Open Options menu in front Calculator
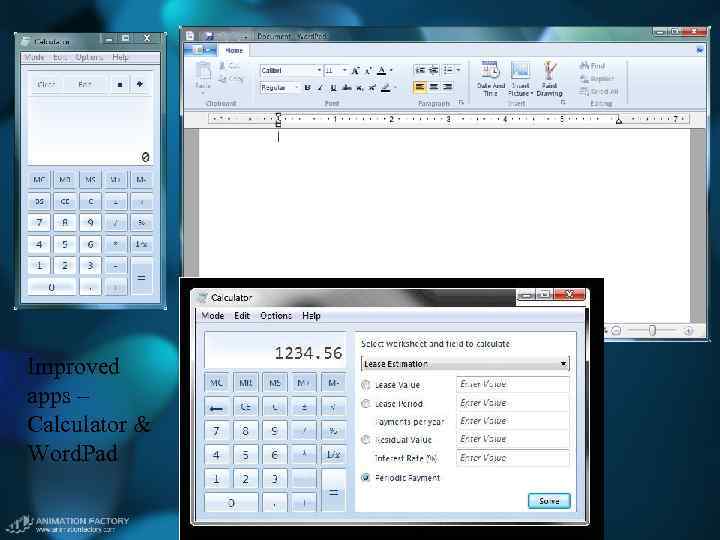The image size is (720, 540). click(276, 315)
